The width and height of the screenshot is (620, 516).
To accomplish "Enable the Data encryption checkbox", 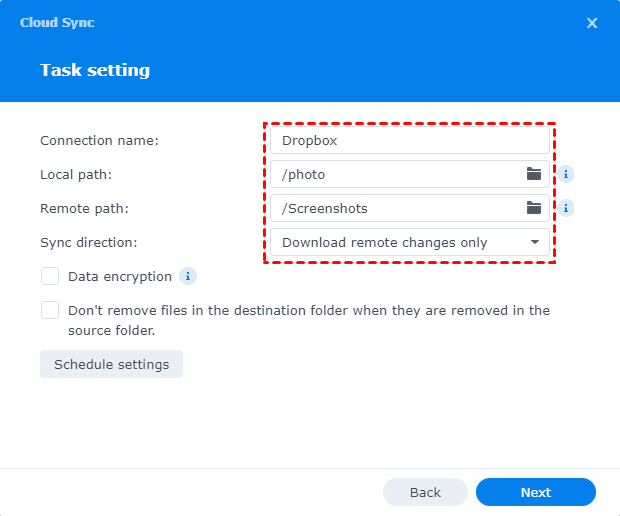I will pos(50,276).
